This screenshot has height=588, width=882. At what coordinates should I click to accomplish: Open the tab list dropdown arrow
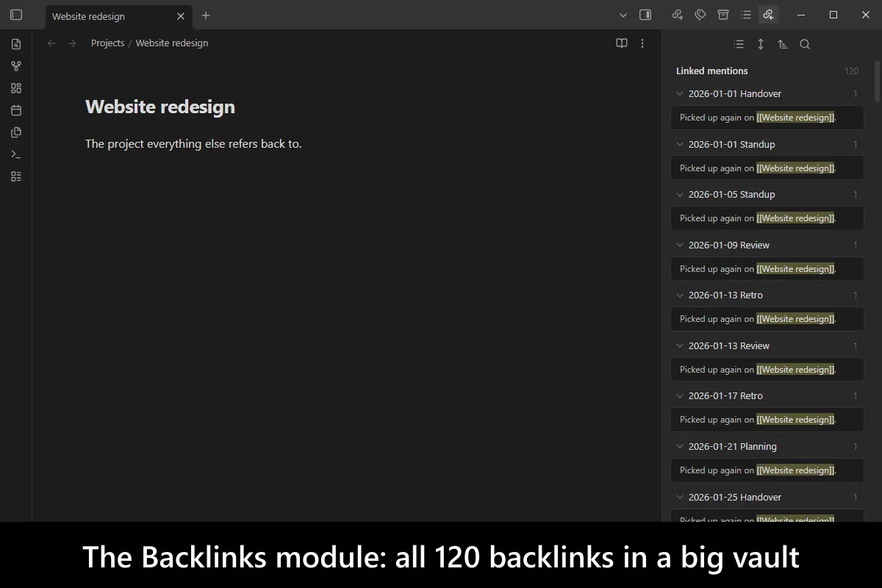click(x=623, y=15)
